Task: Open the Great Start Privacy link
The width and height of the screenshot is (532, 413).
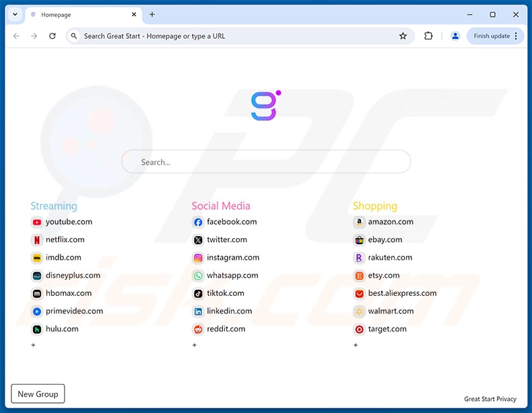Action: (x=490, y=399)
